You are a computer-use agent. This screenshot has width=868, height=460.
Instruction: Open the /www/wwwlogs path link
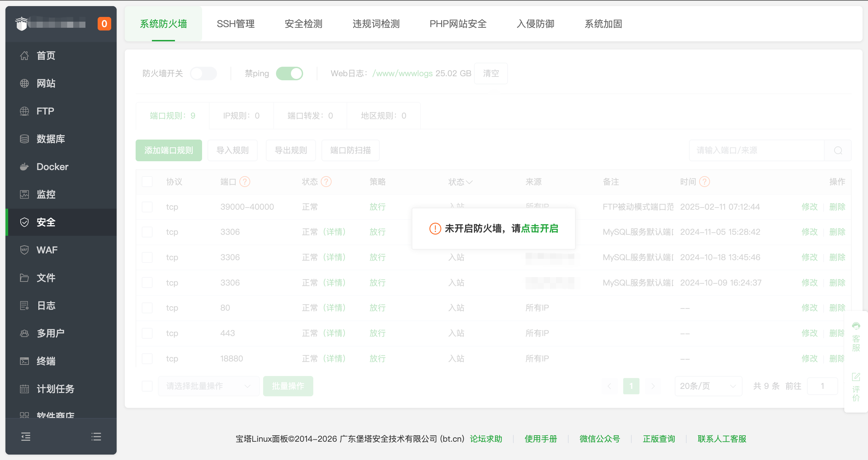coord(402,74)
